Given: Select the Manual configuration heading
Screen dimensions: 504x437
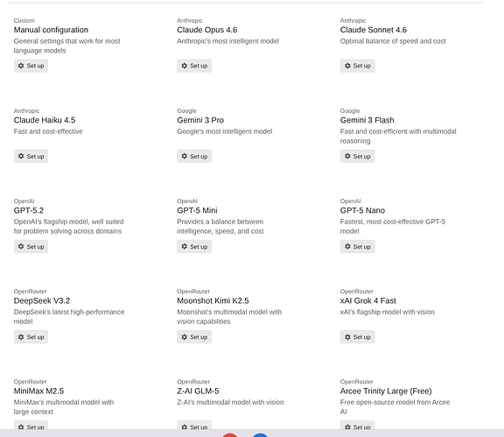Looking at the screenshot, I should coord(51,30).
